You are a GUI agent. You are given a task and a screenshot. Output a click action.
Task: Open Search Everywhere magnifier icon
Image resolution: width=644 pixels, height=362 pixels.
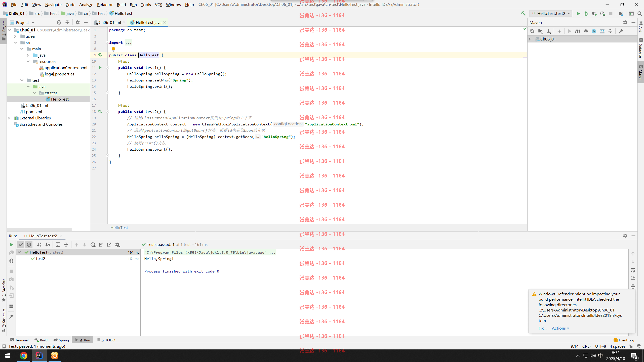639,14
